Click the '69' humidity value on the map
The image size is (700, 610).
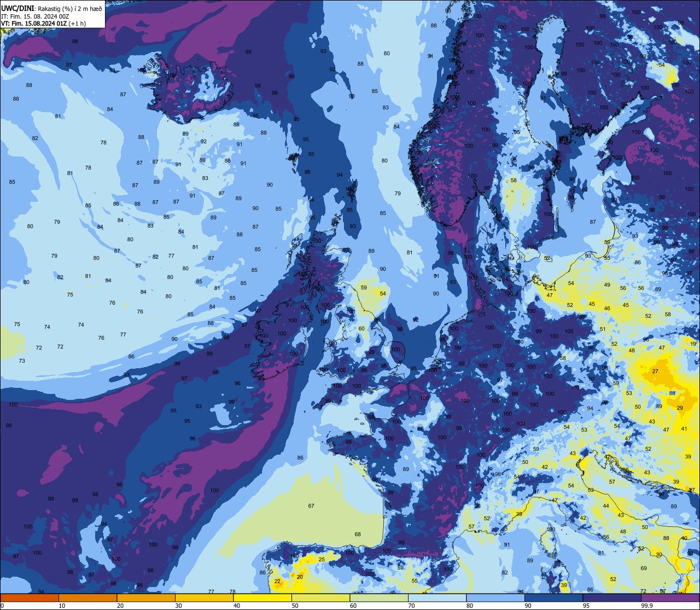[x=644, y=568]
